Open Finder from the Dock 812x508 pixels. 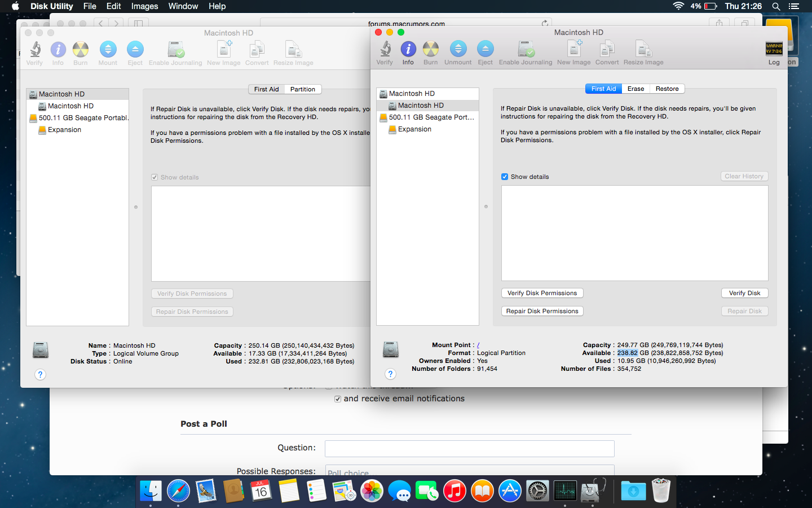pos(151,491)
